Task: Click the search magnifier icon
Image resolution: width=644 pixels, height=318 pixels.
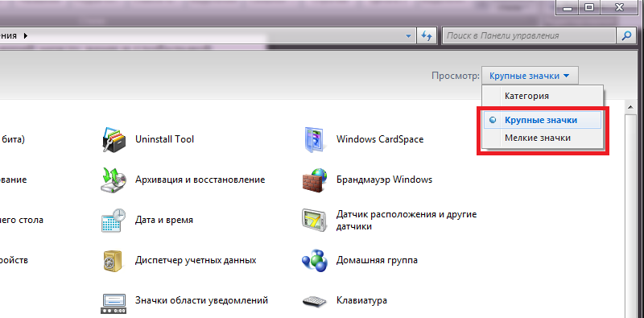Action: pos(626,35)
